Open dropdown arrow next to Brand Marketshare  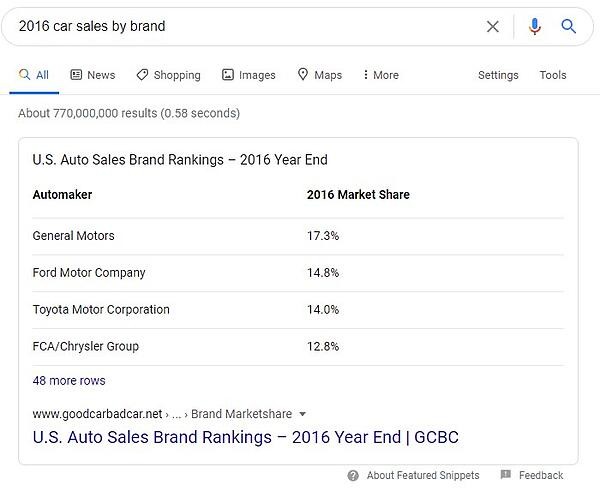coord(302,414)
